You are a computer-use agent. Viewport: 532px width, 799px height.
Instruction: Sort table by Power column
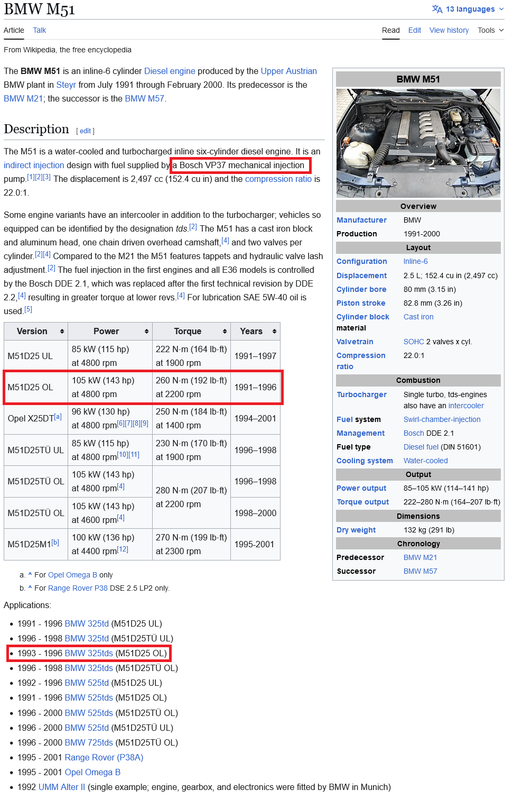point(110,331)
